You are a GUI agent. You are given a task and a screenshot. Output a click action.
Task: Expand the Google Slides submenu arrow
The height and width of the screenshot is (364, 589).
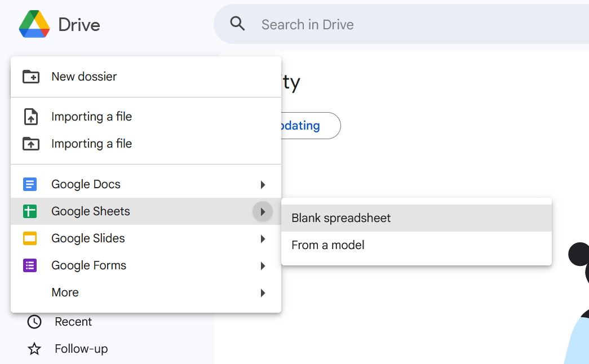[263, 238]
